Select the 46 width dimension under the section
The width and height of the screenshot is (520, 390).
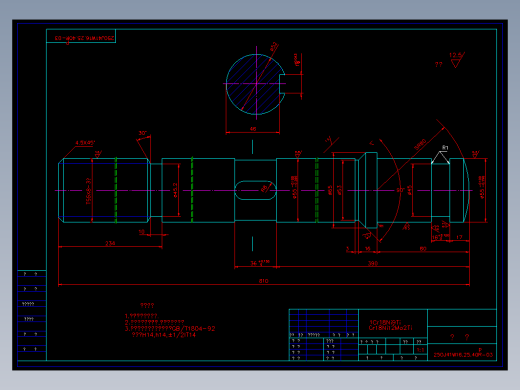tap(253, 129)
